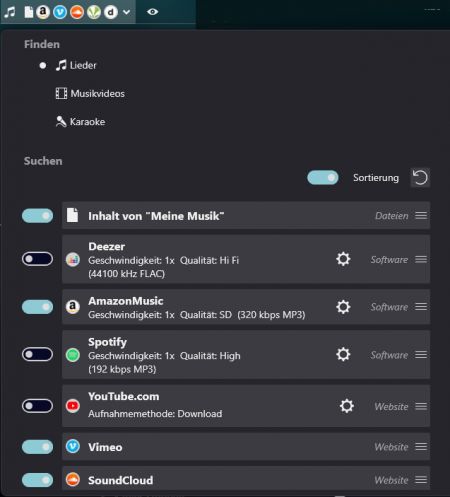Click the green leaf icon in the top bar

[x=94, y=12]
